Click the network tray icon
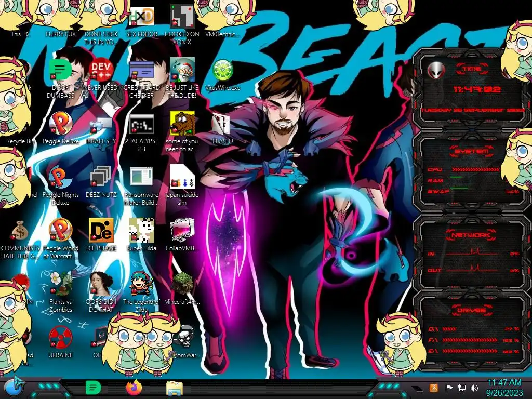Image resolution: width=532 pixels, height=399 pixels. [462, 388]
